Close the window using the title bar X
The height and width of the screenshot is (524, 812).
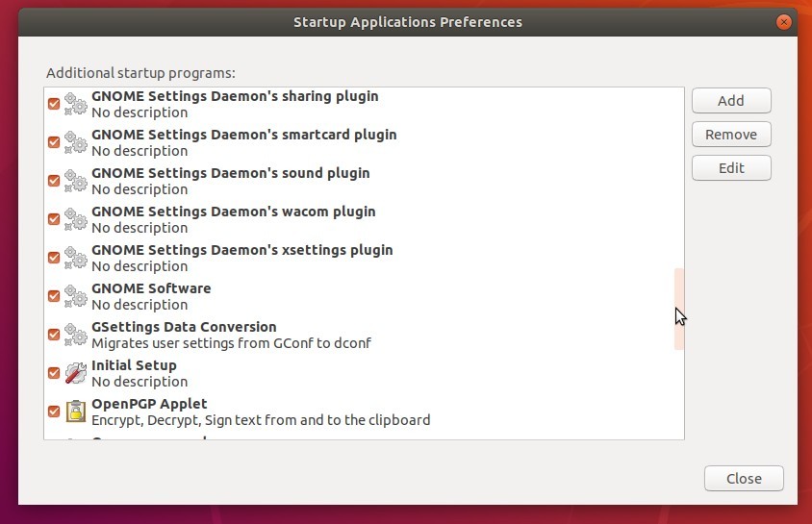tap(783, 22)
